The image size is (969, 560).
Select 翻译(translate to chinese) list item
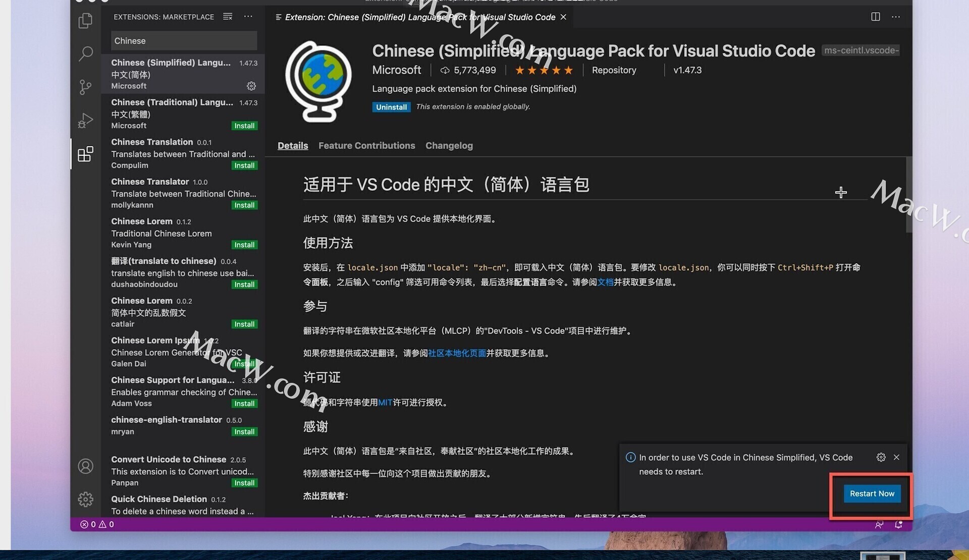click(x=183, y=272)
